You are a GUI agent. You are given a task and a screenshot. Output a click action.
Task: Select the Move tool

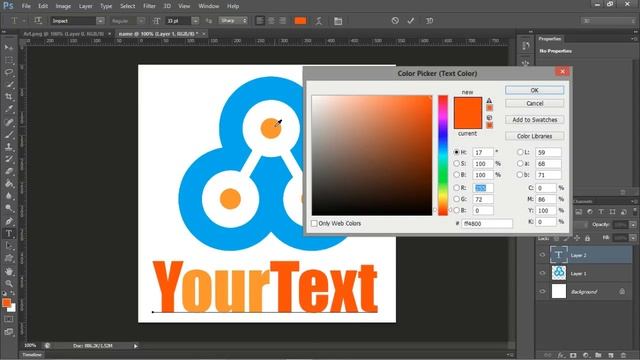9,48
